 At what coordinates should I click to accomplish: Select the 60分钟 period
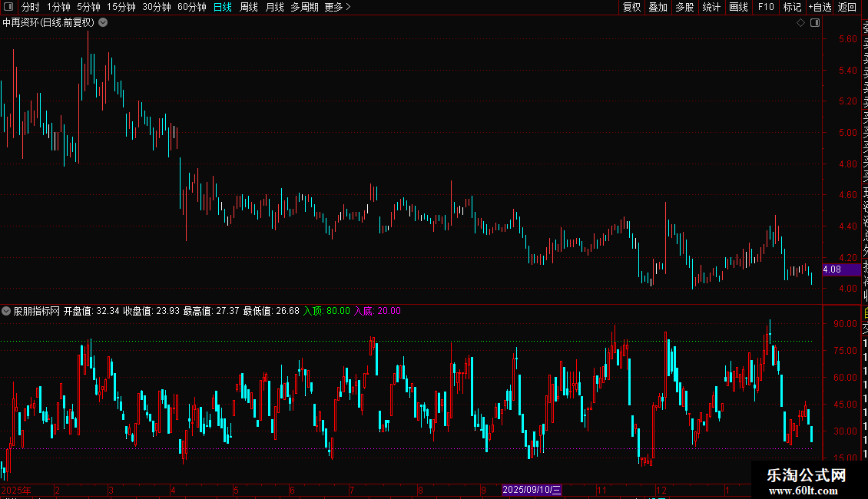point(191,7)
